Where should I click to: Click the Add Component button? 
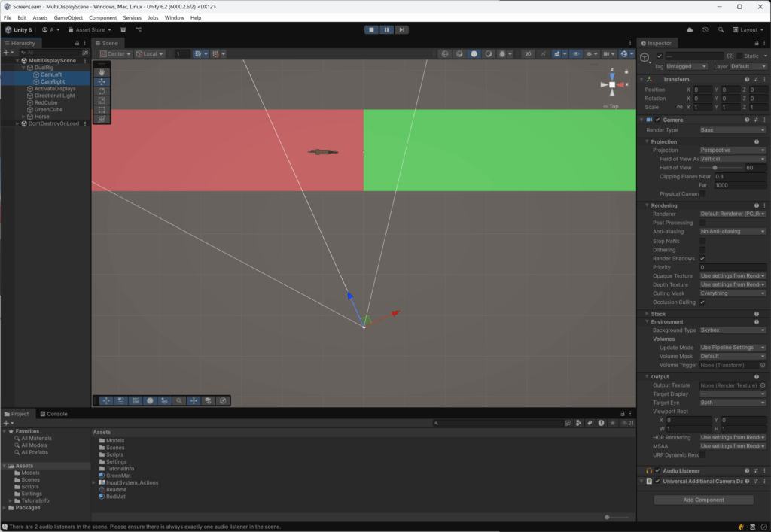pyautogui.click(x=703, y=500)
